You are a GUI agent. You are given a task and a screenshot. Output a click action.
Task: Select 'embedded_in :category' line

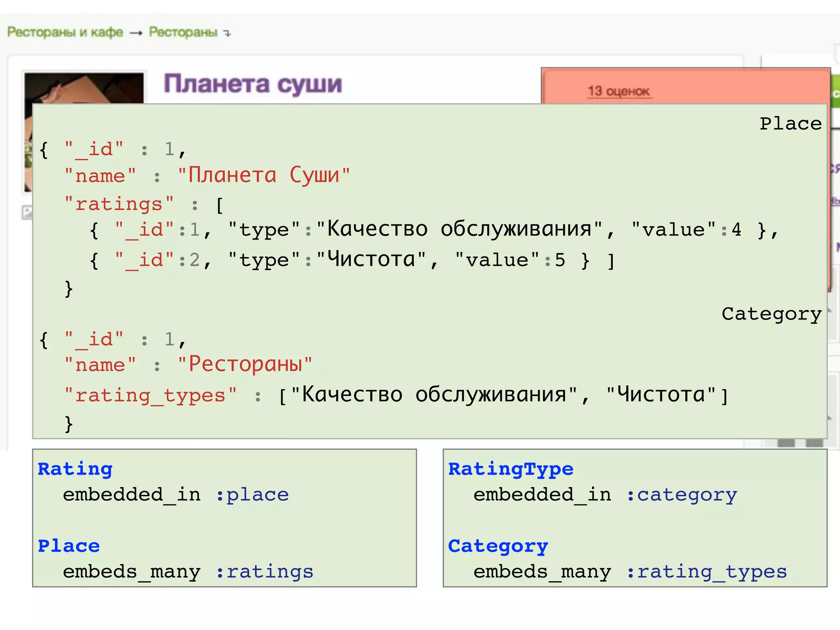[x=605, y=495]
